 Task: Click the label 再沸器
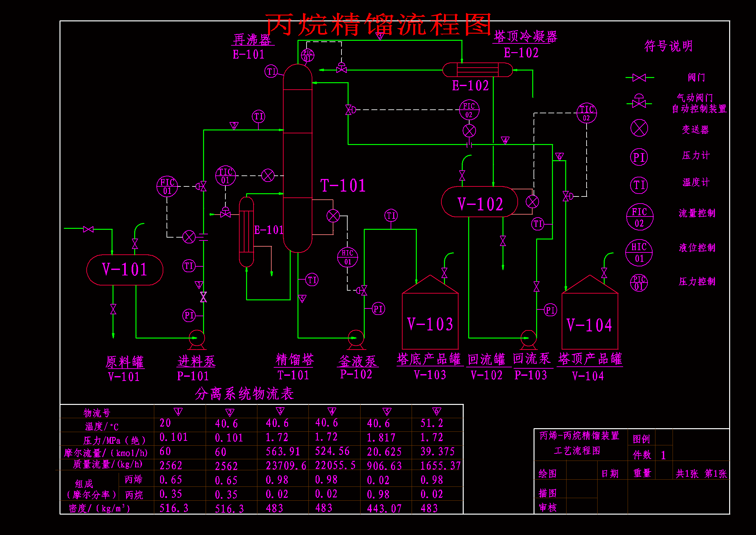pos(252,39)
